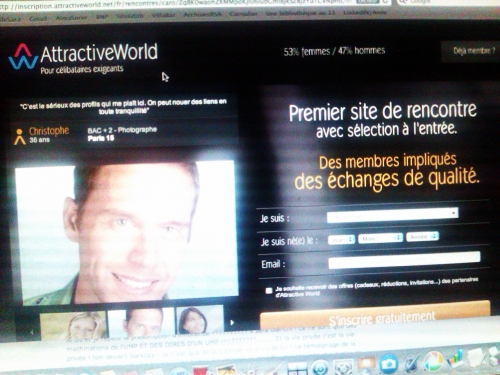Screen dimensions: 500x375
Task: Click the Google search magnifier icon in the browser
Action: point(403,2)
